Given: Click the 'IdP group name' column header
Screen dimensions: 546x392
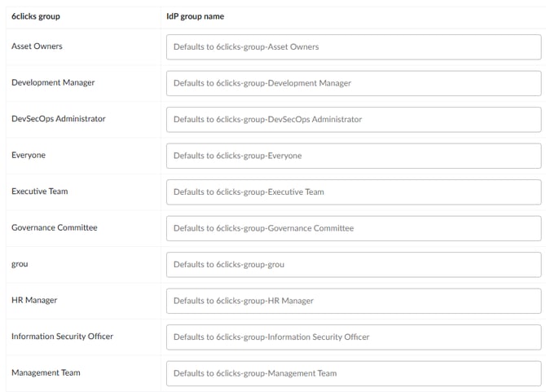Looking at the screenshot, I should point(195,16).
